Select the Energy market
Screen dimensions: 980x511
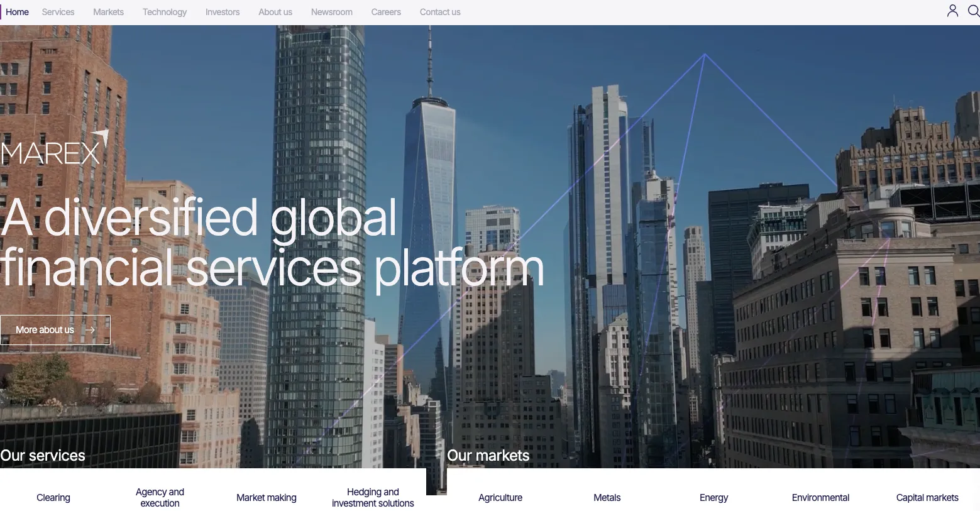pos(714,498)
